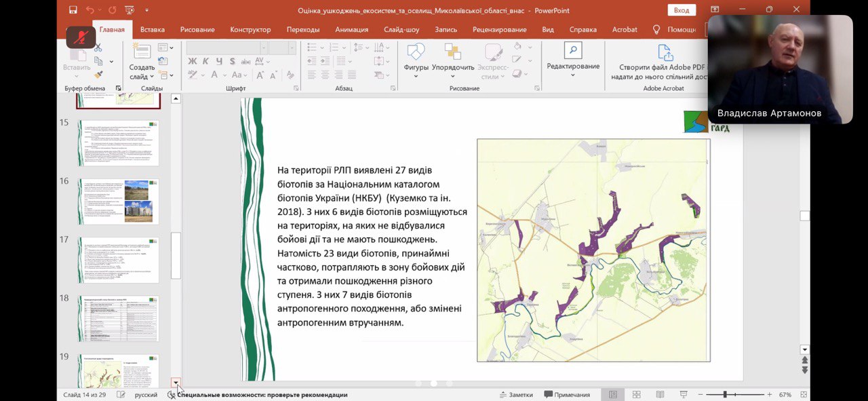Open the Insert (Вставка) ribbon tab
This screenshot has height=401, width=868.
click(x=153, y=30)
